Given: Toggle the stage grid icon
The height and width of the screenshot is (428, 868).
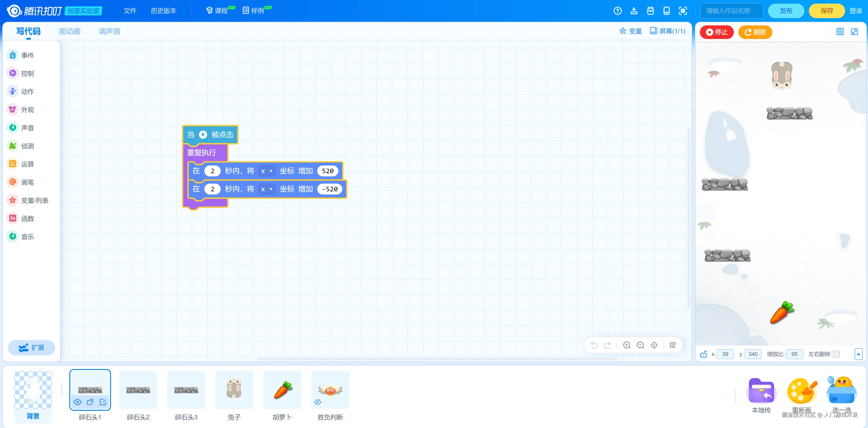Looking at the screenshot, I should coord(840,32).
